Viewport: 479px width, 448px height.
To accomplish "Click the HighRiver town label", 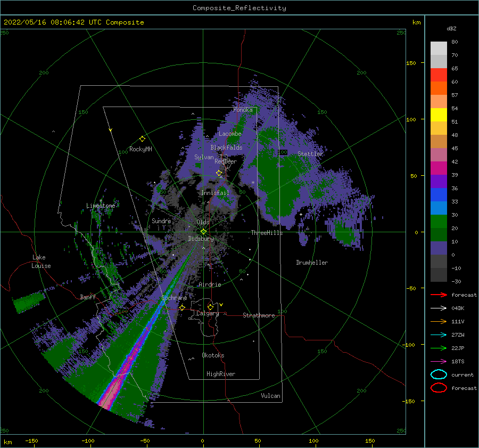I will pyautogui.click(x=221, y=374).
